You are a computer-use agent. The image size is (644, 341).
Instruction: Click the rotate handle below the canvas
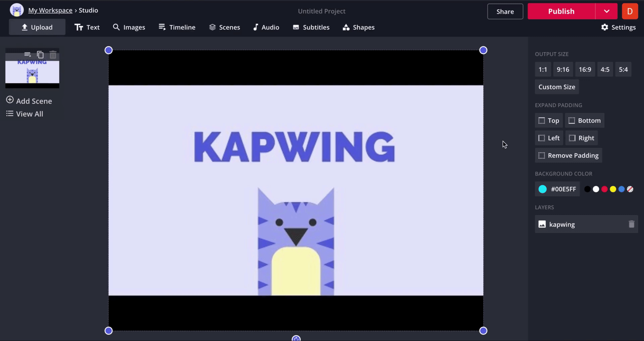click(x=296, y=338)
